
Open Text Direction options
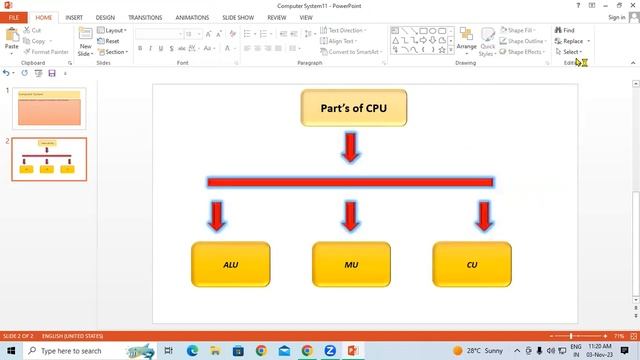343,30
